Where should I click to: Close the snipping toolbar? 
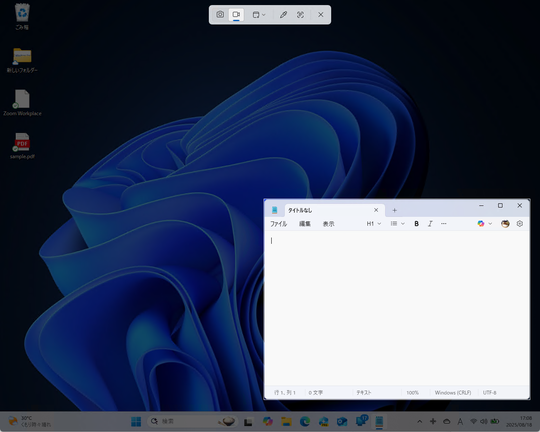pyautogui.click(x=321, y=14)
